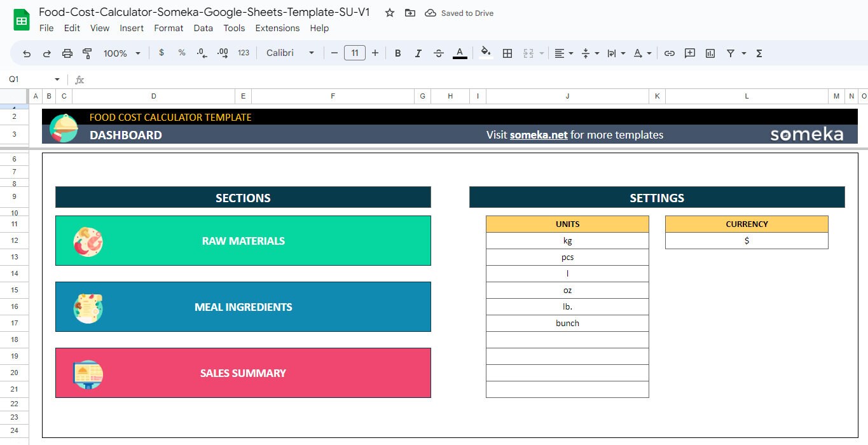Click the functions (sigma) icon
Viewport: 868px width, 445px height.
[x=759, y=53]
